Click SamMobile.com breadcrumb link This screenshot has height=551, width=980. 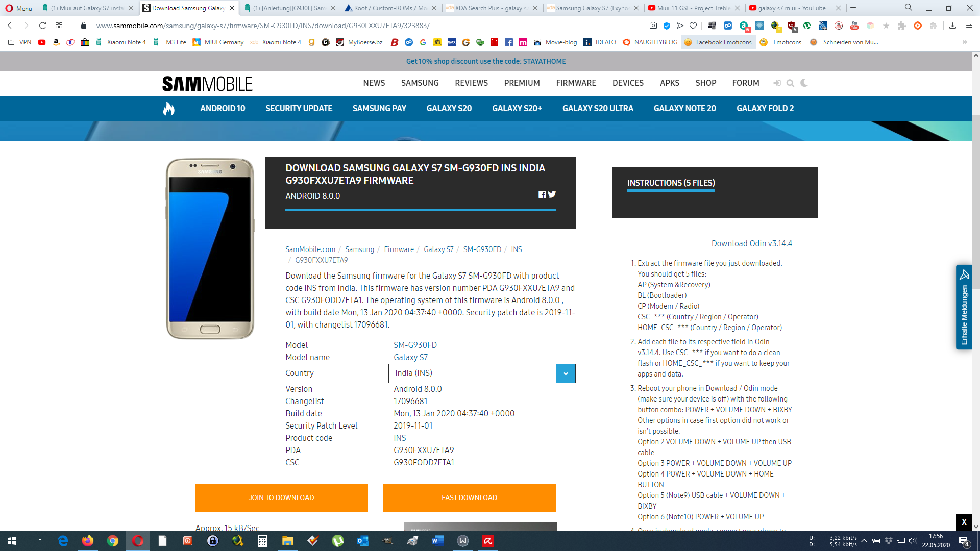[310, 249]
